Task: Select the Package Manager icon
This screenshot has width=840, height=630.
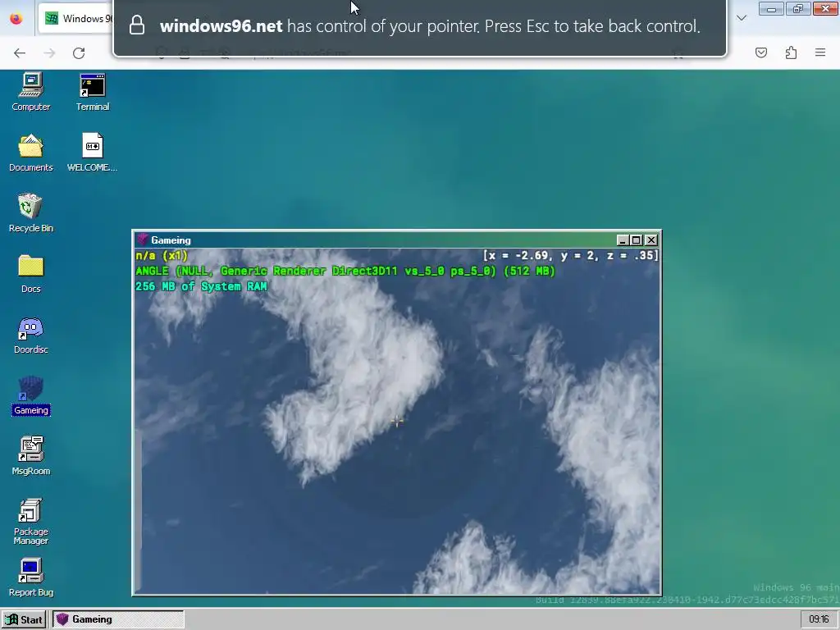Action: (30, 522)
